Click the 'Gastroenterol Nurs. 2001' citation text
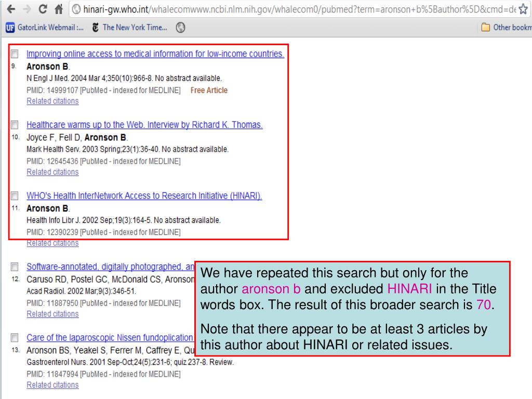The image size is (532, 399). (x=130, y=362)
